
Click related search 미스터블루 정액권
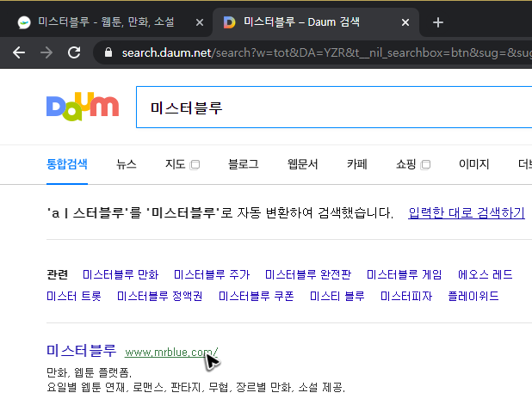coord(160,297)
